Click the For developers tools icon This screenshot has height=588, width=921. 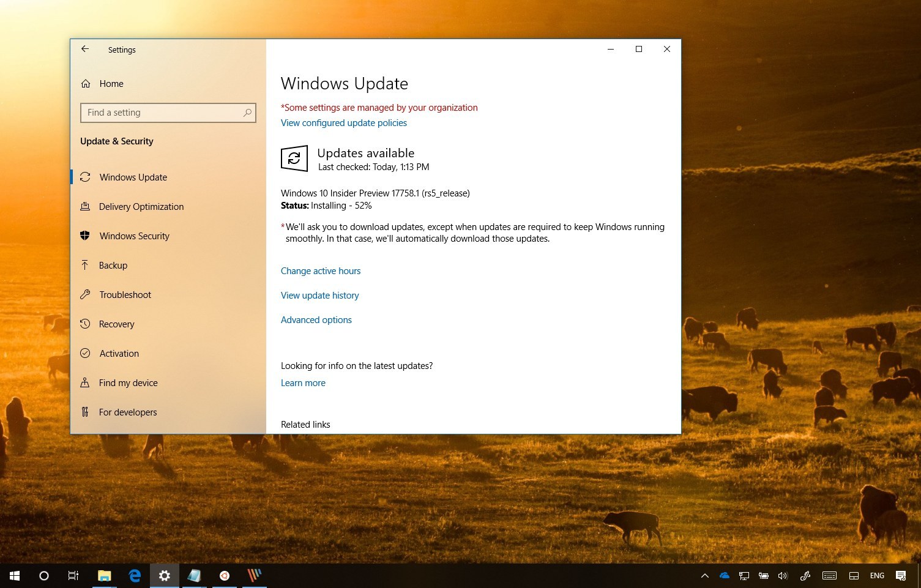tap(86, 412)
